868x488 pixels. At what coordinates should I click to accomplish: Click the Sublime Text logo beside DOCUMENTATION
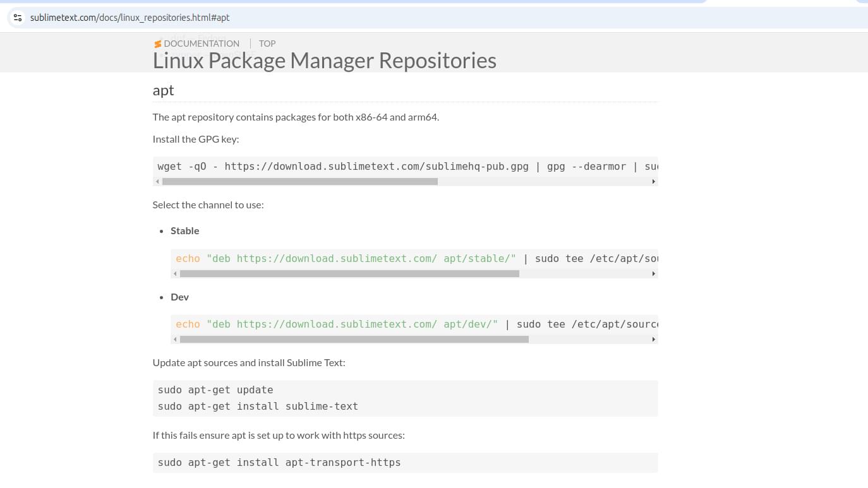[x=158, y=44]
